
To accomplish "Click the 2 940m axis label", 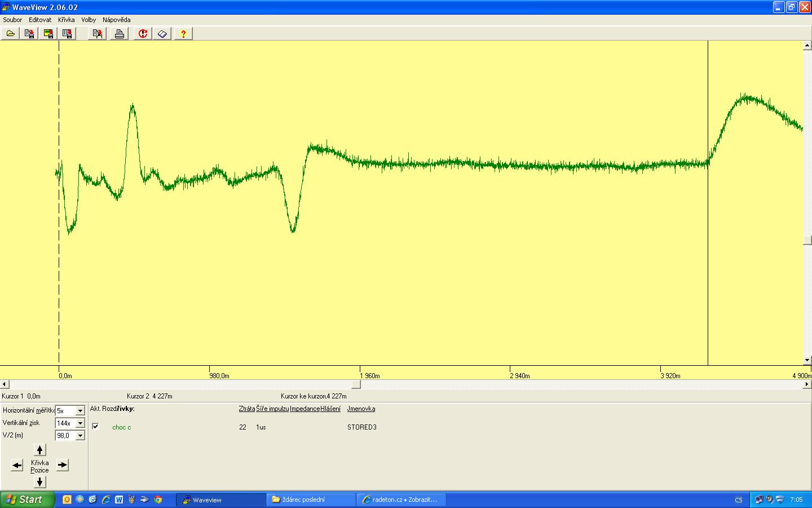I will click(x=519, y=376).
